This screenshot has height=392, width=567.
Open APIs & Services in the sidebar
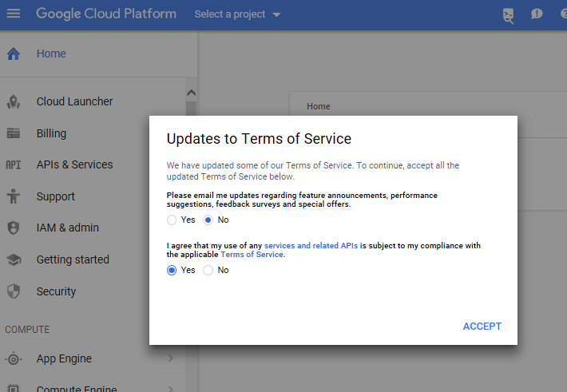click(74, 165)
